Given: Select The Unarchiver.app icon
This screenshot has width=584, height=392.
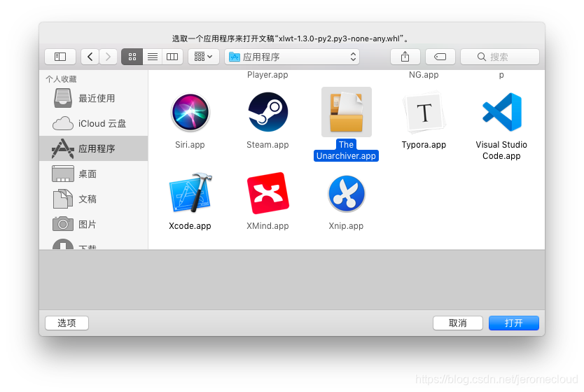Looking at the screenshot, I should coord(347,112).
